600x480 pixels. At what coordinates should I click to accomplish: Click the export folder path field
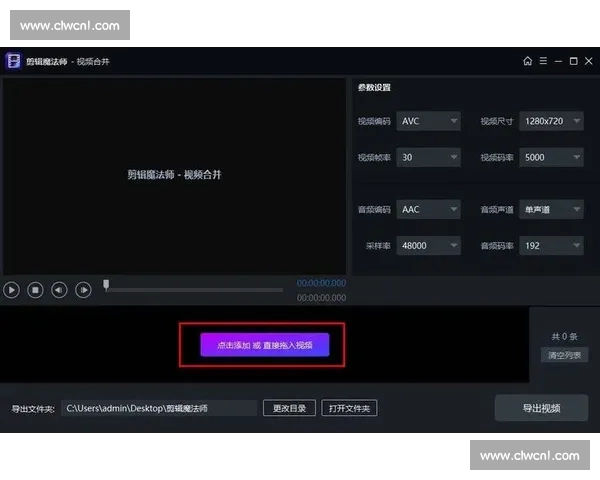(159, 408)
